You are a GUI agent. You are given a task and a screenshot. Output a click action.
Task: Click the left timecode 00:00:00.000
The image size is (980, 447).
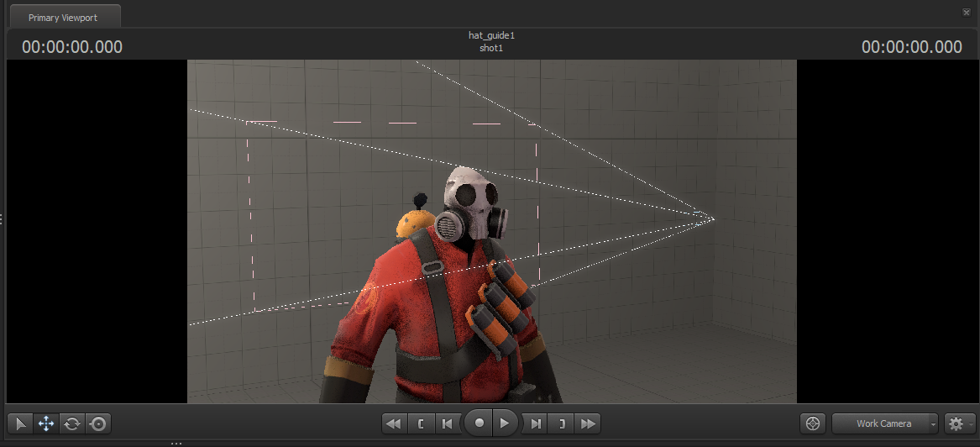coord(72,47)
